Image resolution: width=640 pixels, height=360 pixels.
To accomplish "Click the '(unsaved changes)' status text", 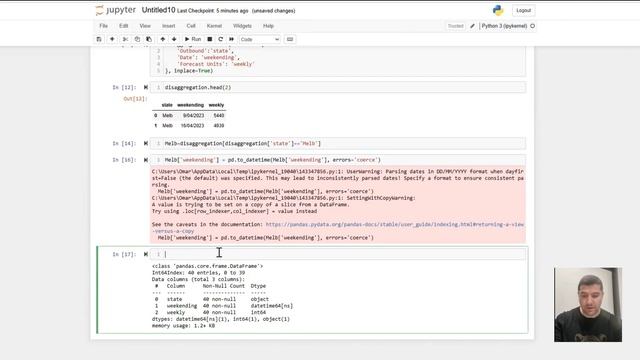I will tap(273, 11).
